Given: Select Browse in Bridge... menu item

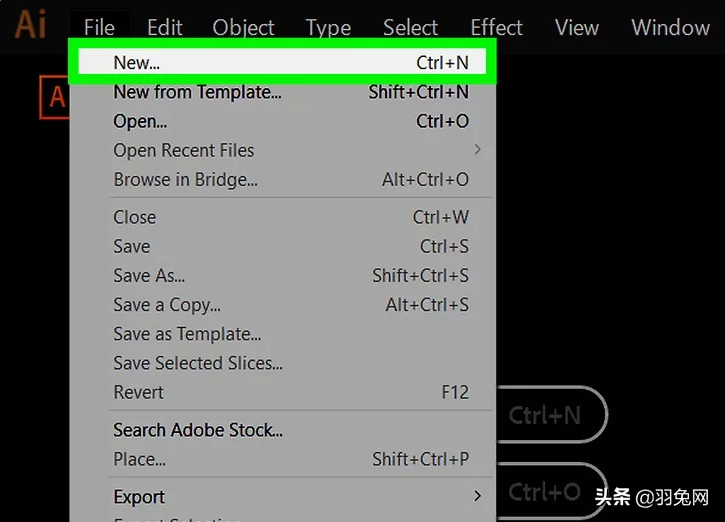Looking at the screenshot, I should pos(282,179).
